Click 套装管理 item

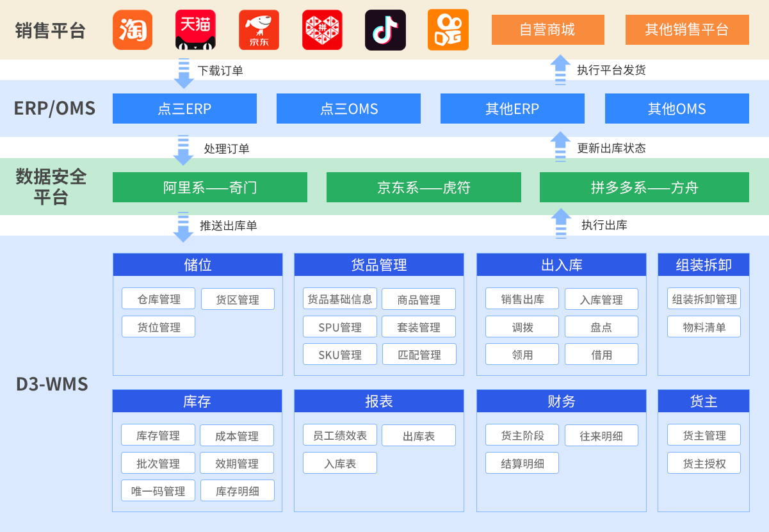click(x=419, y=327)
